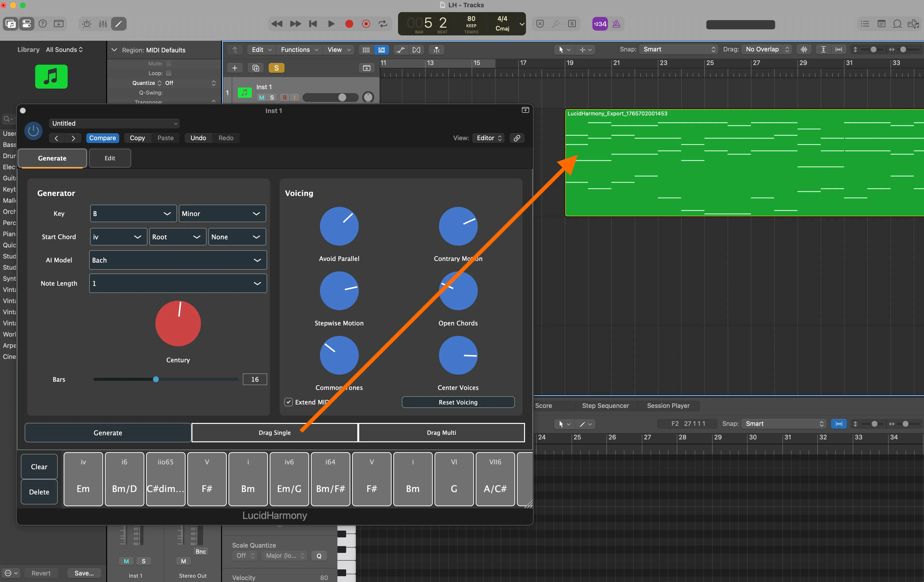
Task: Toggle the Flex icon in Tracks toolbar
Action: (x=416, y=49)
